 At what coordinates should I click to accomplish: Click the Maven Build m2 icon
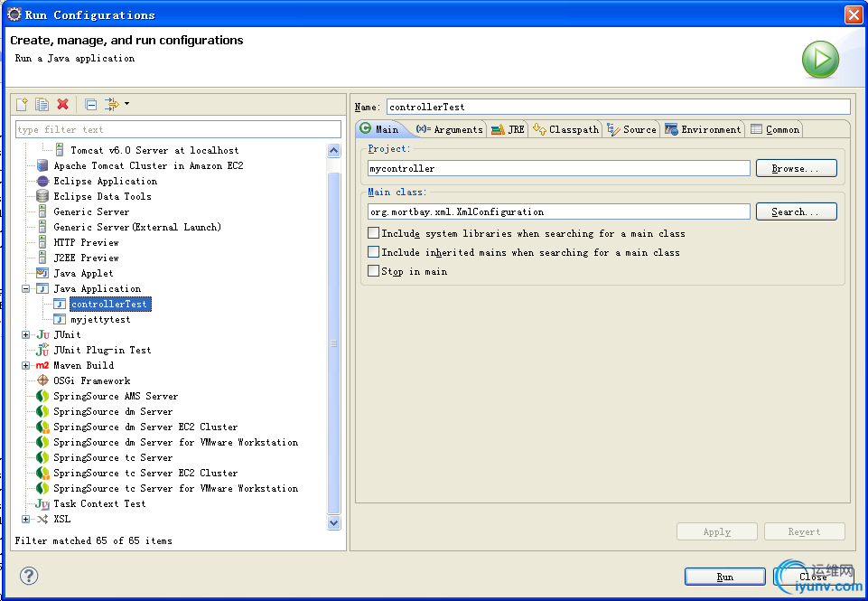pyautogui.click(x=42, y=366)
